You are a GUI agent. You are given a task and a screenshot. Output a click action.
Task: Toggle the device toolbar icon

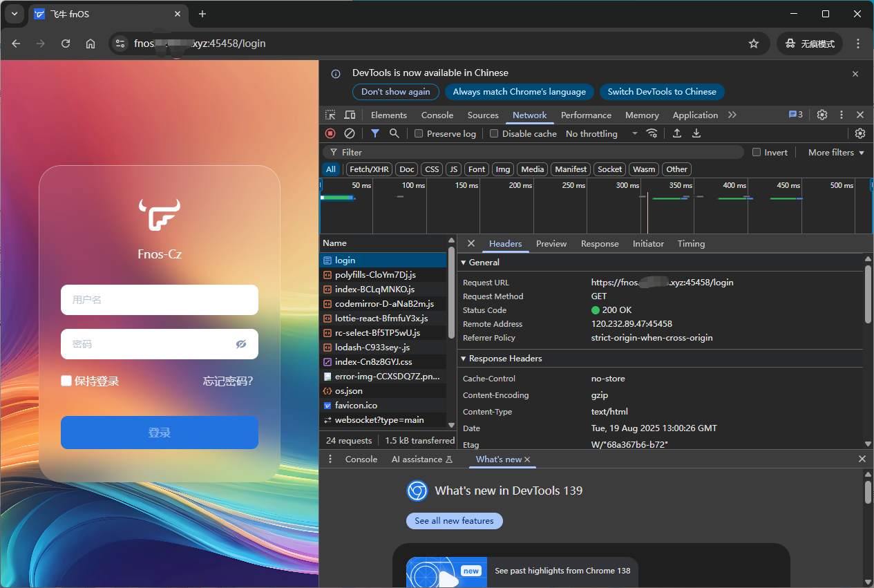coord(350,115)
